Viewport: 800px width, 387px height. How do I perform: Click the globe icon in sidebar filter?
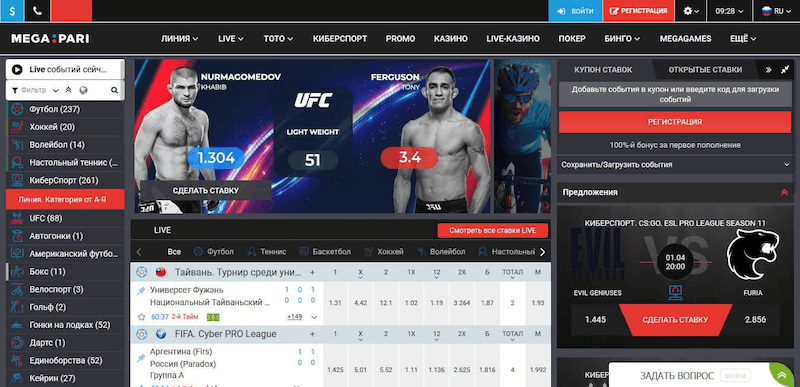click(x=83, y=90)
